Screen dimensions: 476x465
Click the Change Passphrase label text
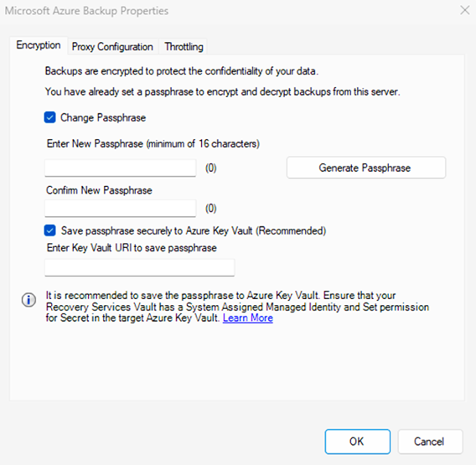tap(103, 118)
